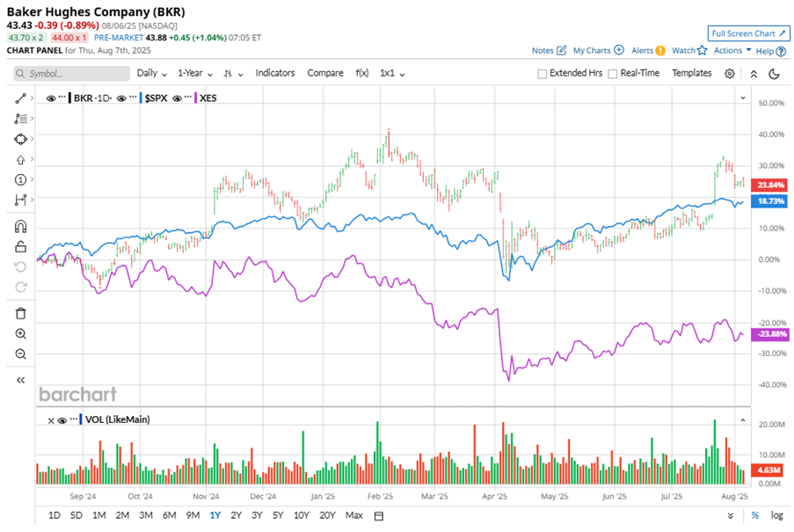794x532 pixels.
Task: Toggle visibility eye for $SPX series
Action: (x=121, y=98)
